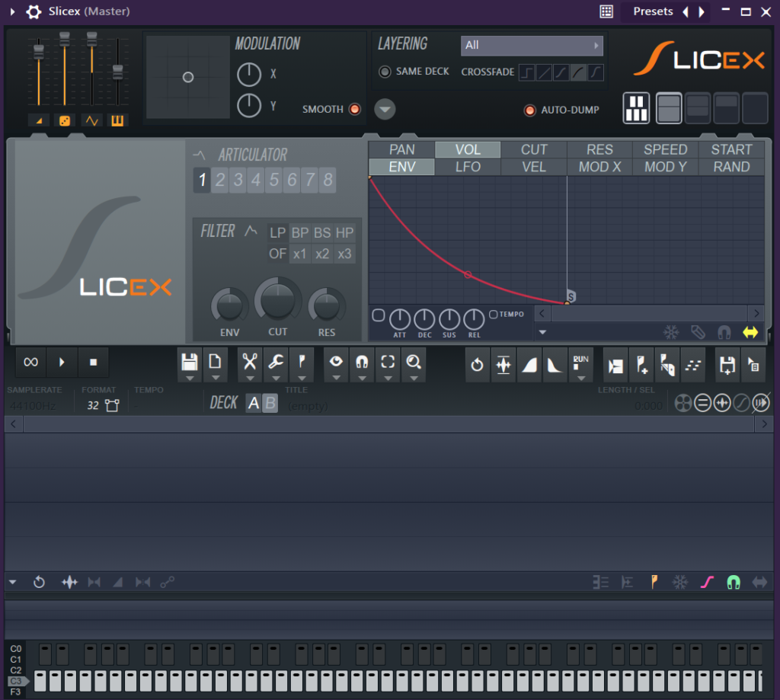Expand the round down-arrow below Layering
This screenshot has height=700, width=780.
point(385,110)
